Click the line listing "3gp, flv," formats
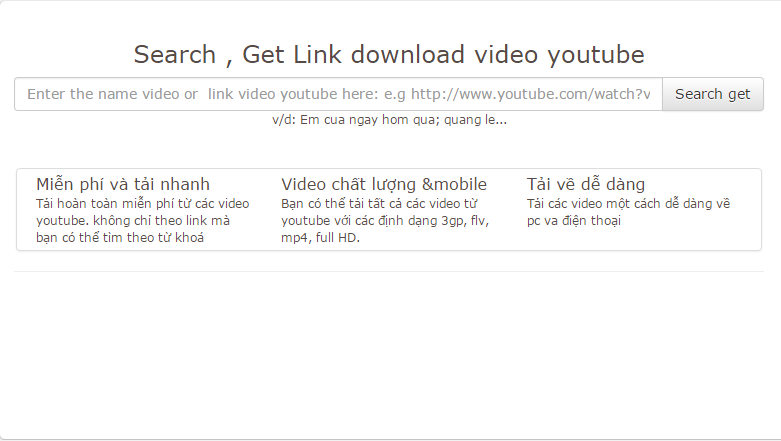The image size is (781, 441). pyautogui.click(x=385, y=221)
